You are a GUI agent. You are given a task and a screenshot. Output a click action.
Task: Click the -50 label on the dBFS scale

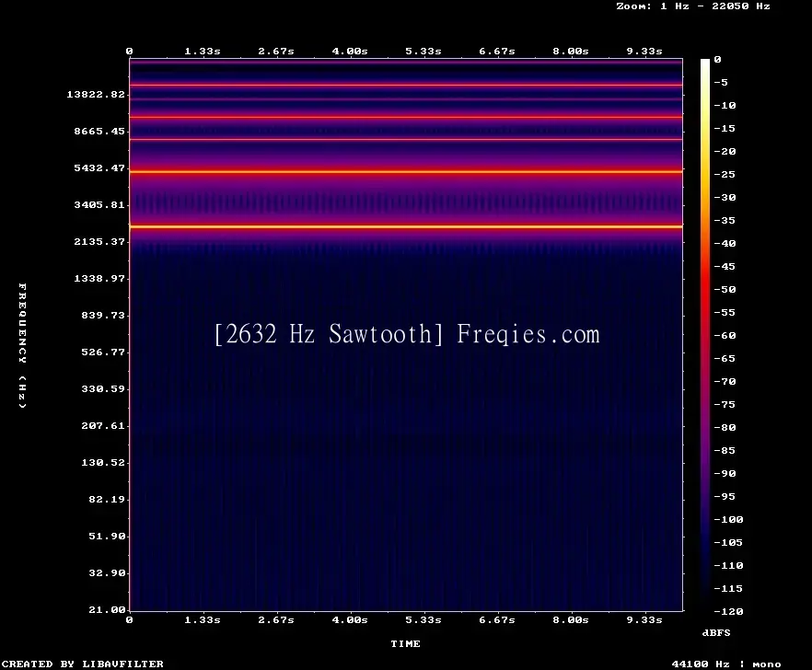tap(725, 289)
